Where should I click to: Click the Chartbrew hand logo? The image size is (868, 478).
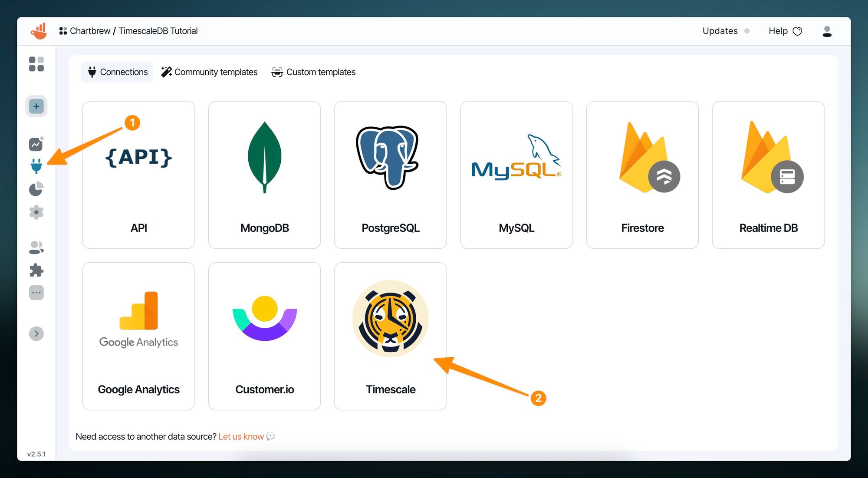coord(39,31)
